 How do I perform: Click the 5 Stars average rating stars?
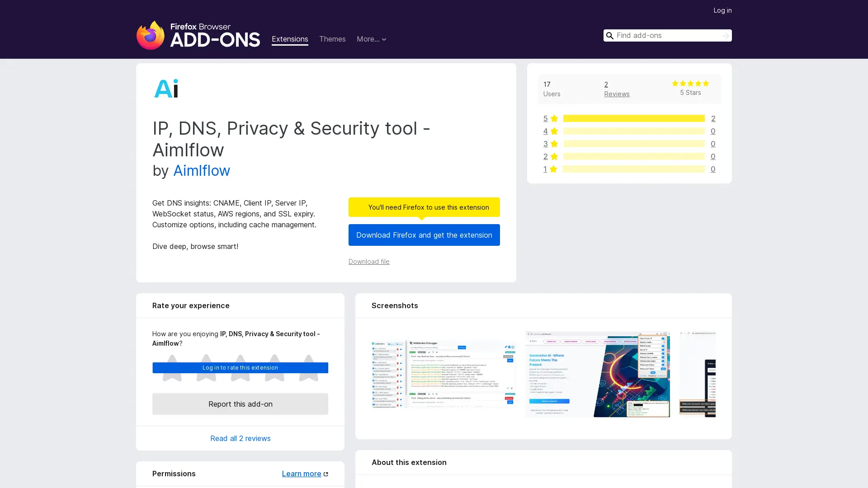(690, 84)
